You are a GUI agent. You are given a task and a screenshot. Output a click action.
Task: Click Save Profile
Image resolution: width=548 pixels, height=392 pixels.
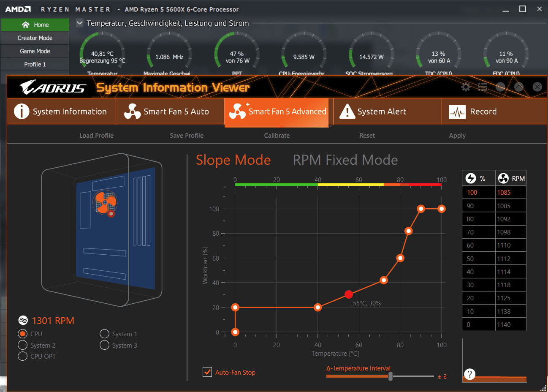pos(187,136)
